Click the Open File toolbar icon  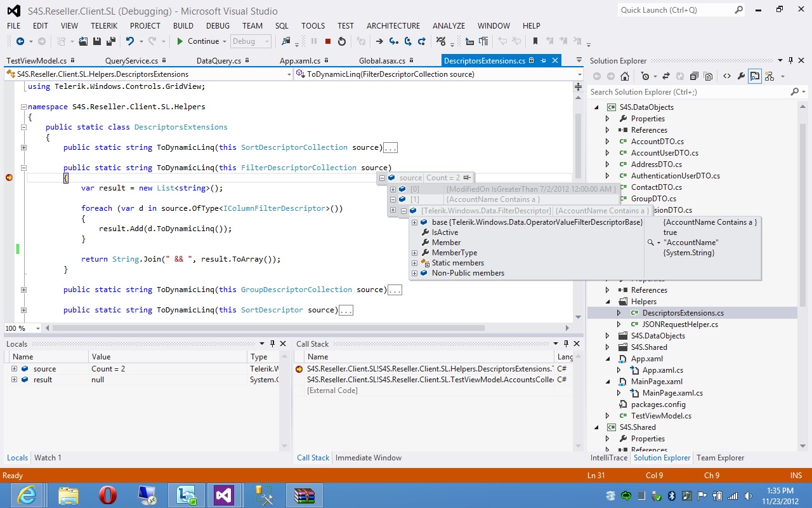83,41
